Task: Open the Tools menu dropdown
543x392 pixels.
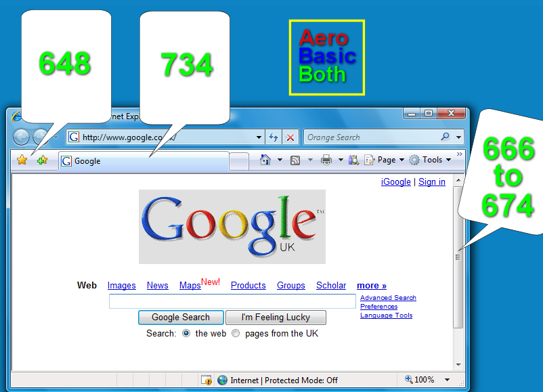Action: point(430,160)
